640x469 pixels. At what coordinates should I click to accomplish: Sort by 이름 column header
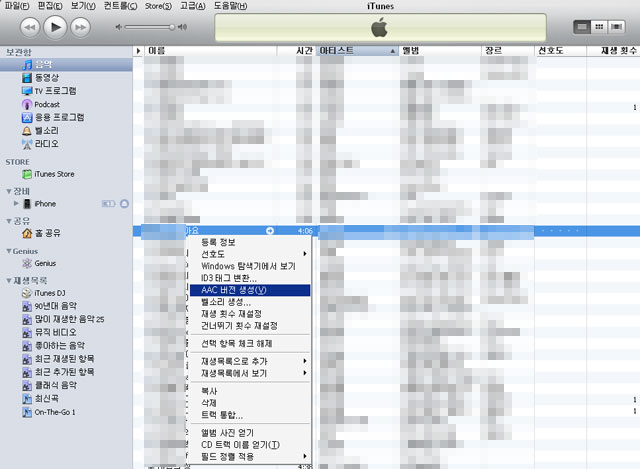(210, 51)
